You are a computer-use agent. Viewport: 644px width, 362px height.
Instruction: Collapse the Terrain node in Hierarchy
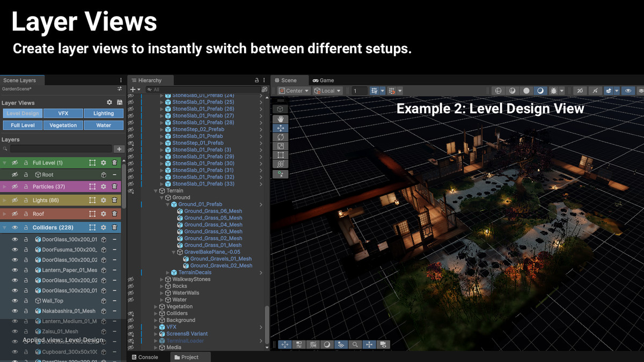(x=155, y=190)
